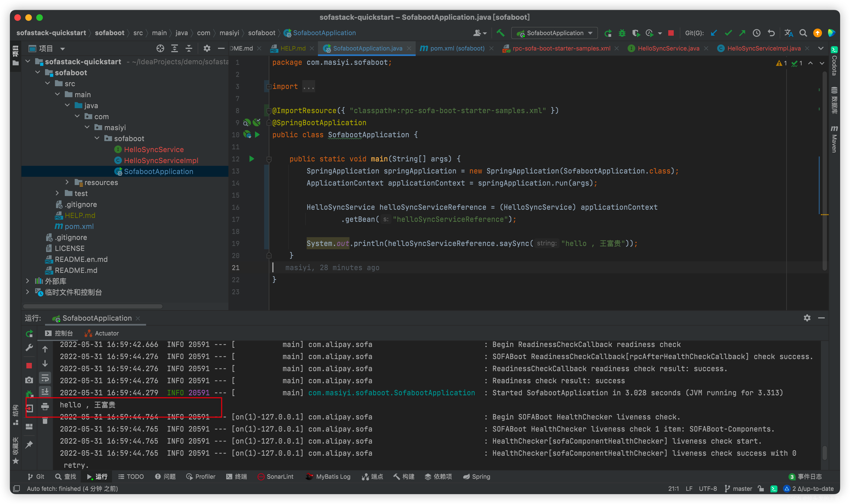This screenshot has width=850, height=504.
Task: Update project via Git blue arrow
Action: (x=714, y=33)
